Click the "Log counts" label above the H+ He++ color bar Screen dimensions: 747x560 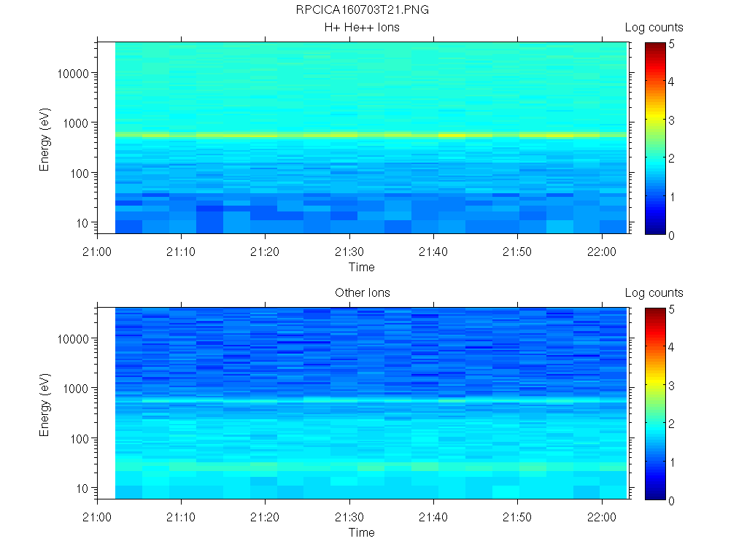654,28
